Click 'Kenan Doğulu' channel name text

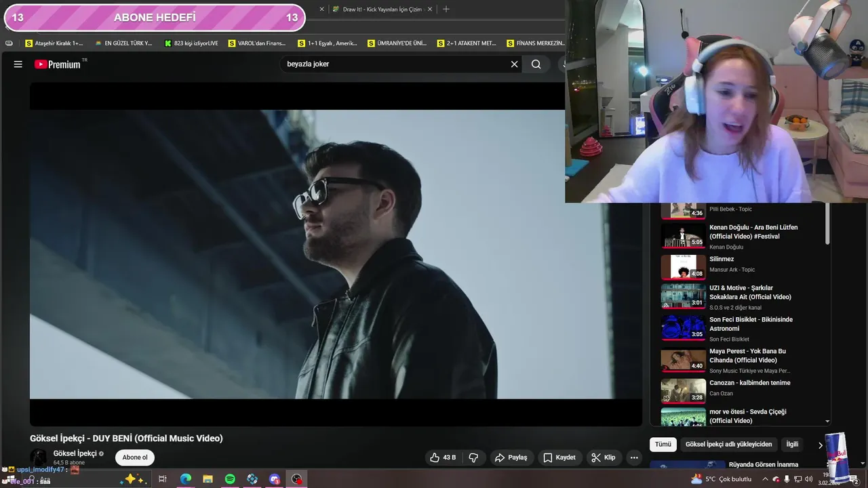coord(726,247)
